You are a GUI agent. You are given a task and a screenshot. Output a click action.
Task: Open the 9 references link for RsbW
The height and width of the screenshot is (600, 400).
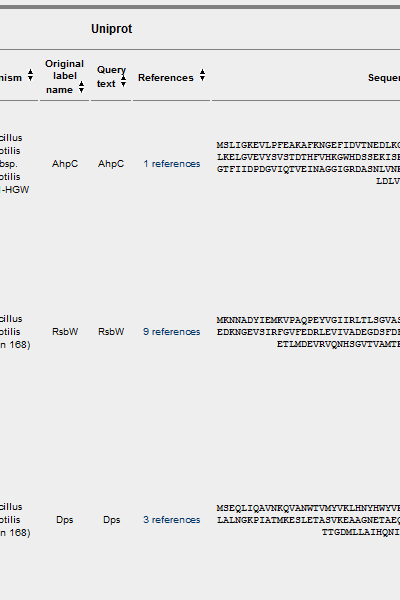[172, 332]
